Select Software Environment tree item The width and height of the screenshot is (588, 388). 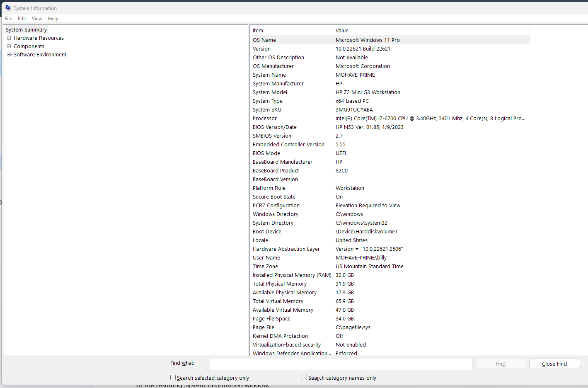[40, 55]
